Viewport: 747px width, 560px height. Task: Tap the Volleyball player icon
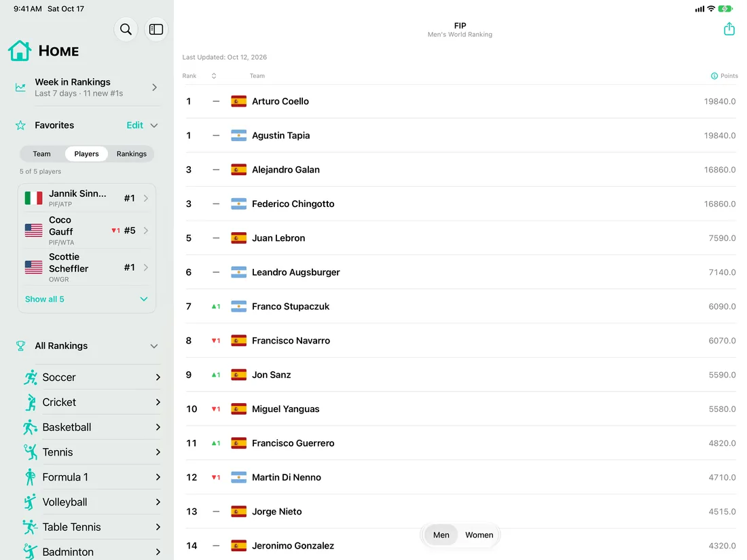click(30, 502)
